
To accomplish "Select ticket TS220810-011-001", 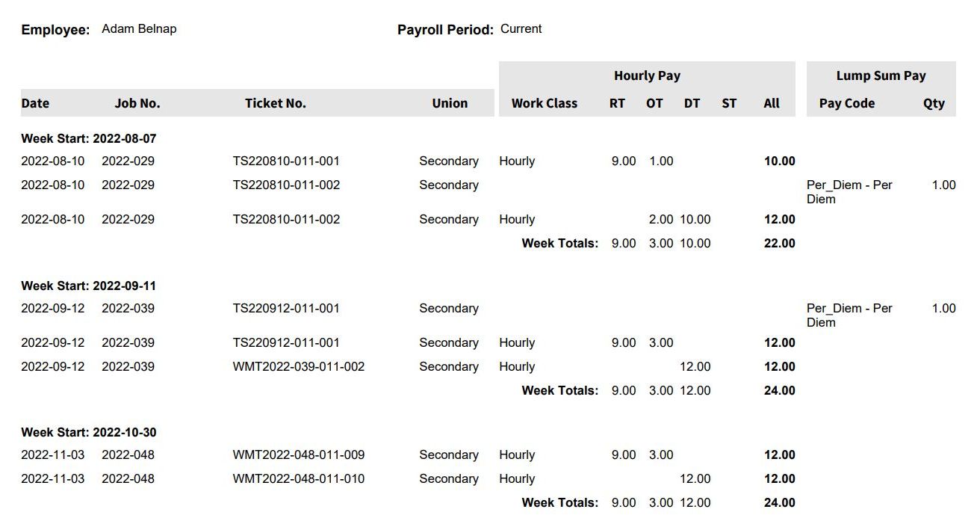I will [286, 161].
